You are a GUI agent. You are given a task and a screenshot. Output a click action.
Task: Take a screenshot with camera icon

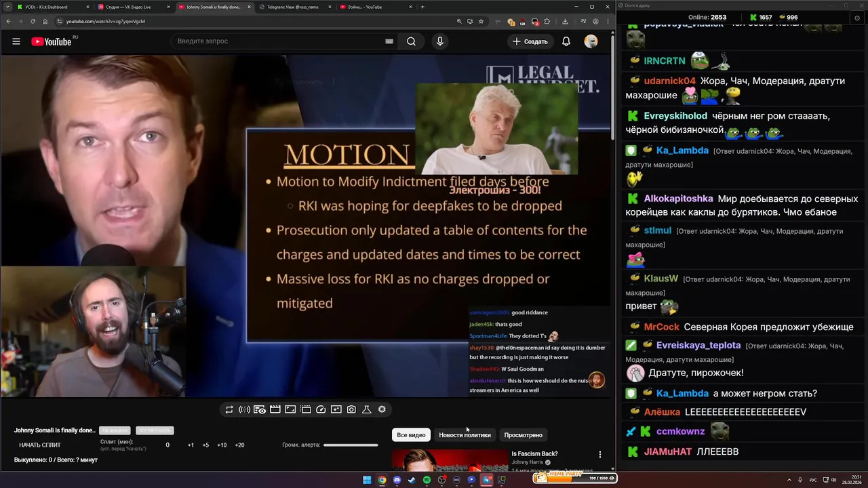(x=351, y=409)
